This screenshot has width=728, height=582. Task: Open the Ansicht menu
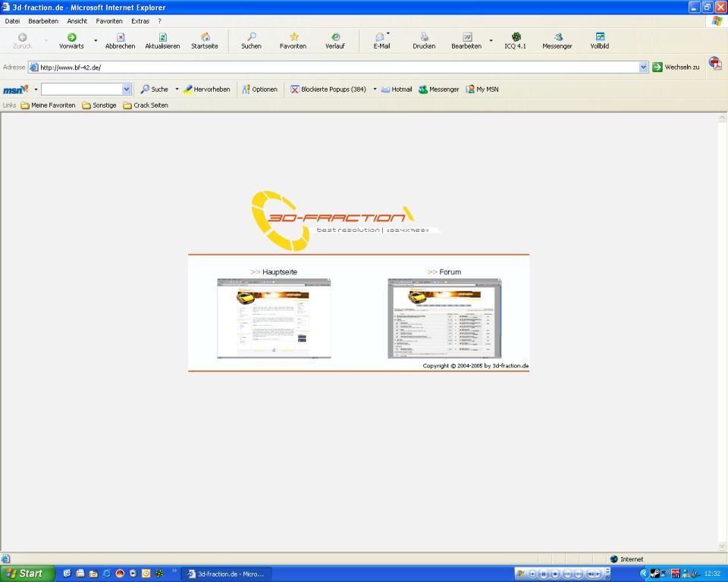click(x=77, y=21)
